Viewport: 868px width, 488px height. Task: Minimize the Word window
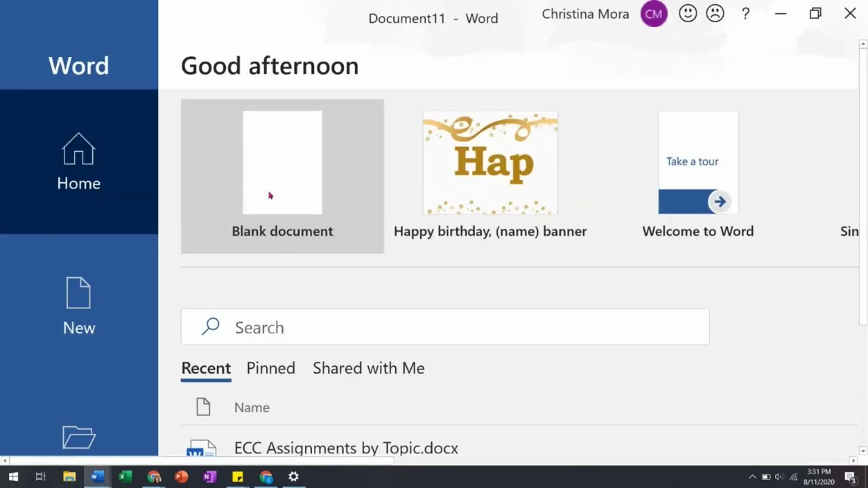(x=781, y=14)
